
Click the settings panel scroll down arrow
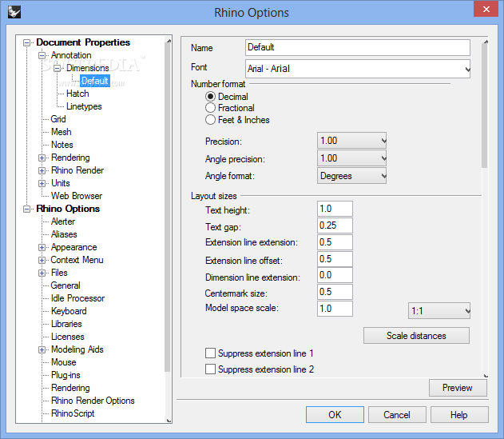click(x=486, y=375)
